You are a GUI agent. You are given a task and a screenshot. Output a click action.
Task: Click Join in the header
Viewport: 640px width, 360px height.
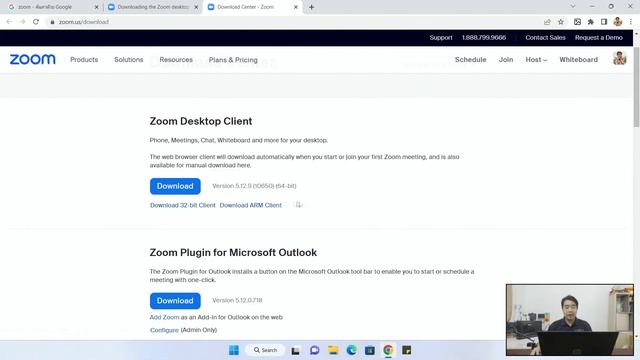pos(506,60)
